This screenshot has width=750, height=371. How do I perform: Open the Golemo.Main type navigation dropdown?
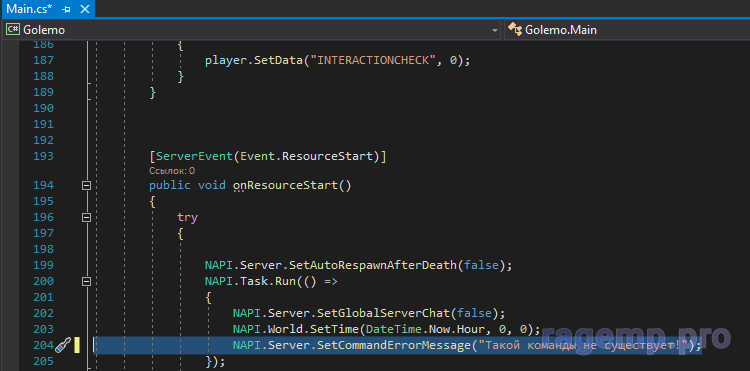(x=628, y=30)
